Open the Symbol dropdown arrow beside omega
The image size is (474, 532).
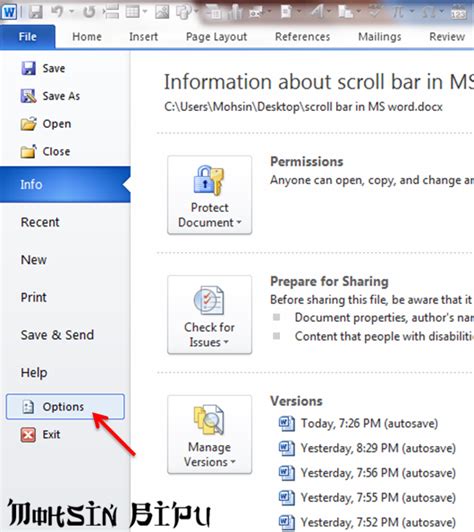pyautogui.click(x=441, y=12)
